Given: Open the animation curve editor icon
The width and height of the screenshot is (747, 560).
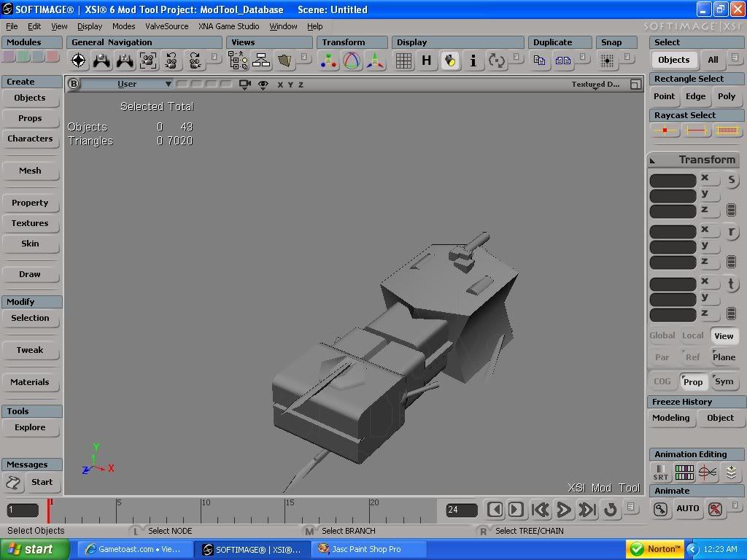Looking at the screenshot, I should 708,472.
